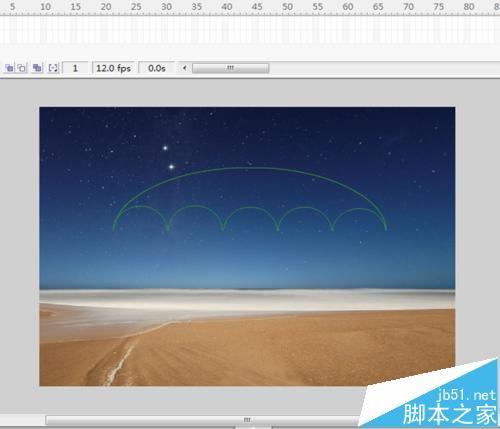500x429 pixels.
Task: Open the Modify Onion Markers menu
Action: [53, 68]
